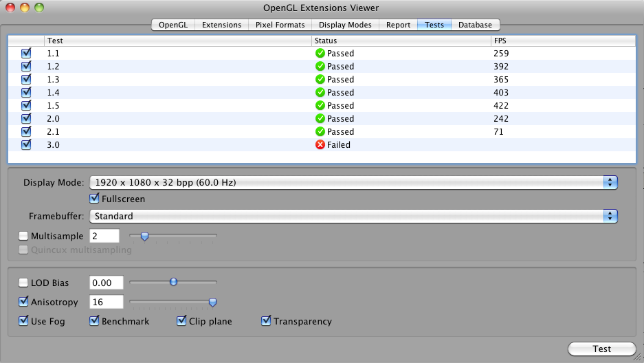The image size is (644, 363).
Task: Click the LOD Bias slider thumb
Action: coord(173,282)
